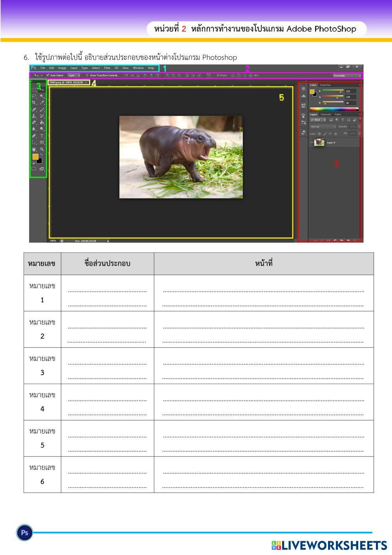Click the yellow foreground color swatch in toolbox
392x555 pixels.
[35, 157]
